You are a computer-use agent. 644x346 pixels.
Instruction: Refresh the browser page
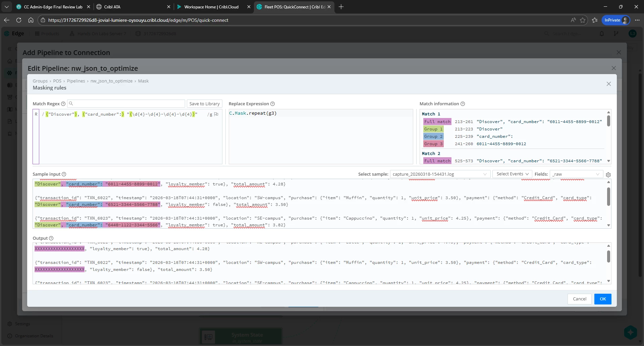(19, 20)
